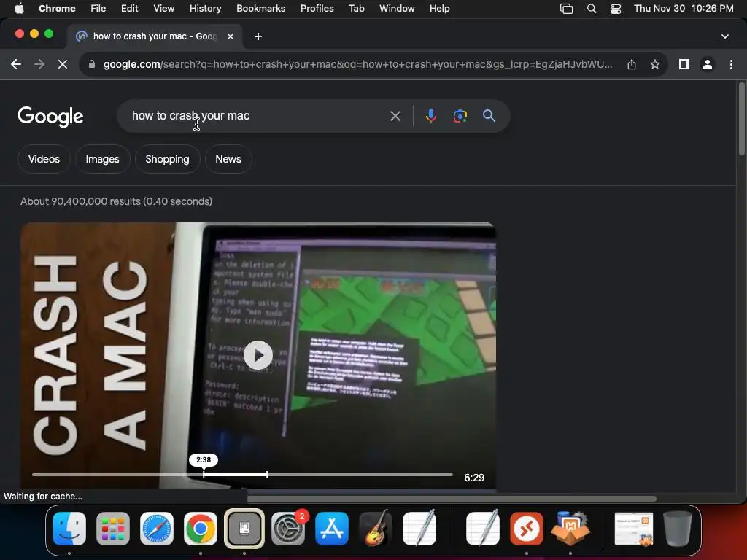Search by voice with microphone icon
Screen dimensions: 747x560
point(430,116)
